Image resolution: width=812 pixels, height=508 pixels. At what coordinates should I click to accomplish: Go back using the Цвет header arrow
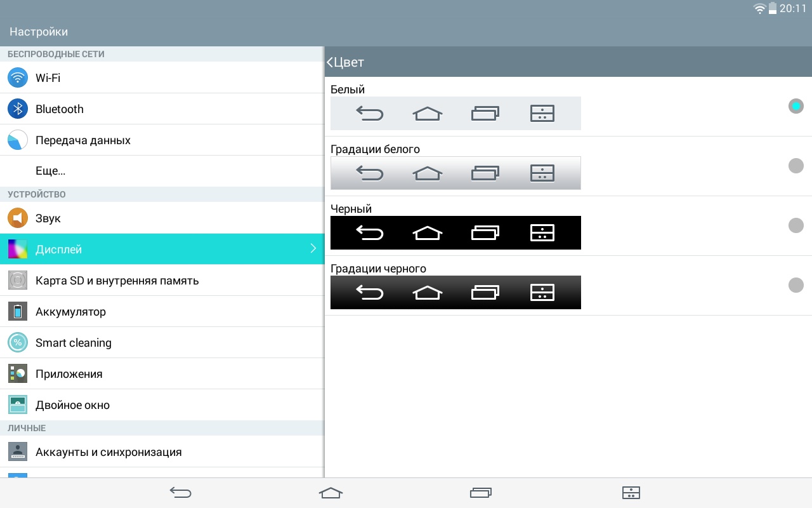click(x=331, y=62)
